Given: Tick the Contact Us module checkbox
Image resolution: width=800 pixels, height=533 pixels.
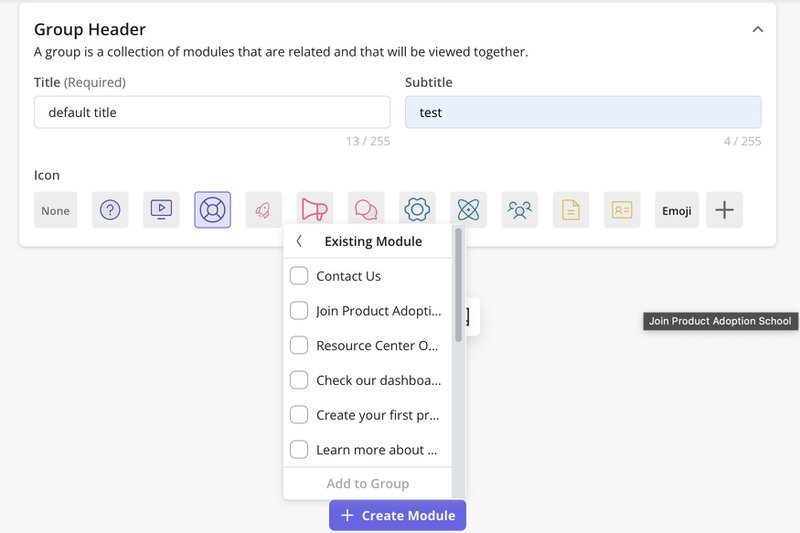Looking at the screenshot, I should click(x=299, y=276).
